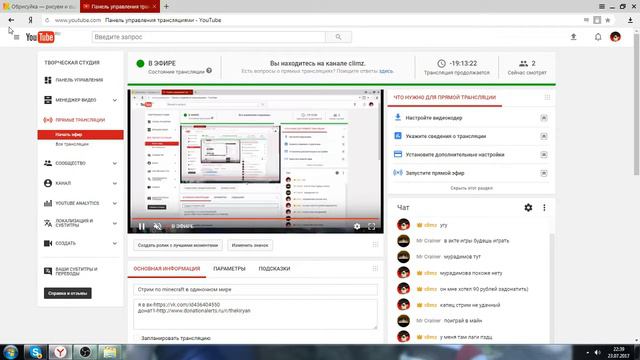Open the chat settings gear
640x360 pixels.
[x=528, y=208]
